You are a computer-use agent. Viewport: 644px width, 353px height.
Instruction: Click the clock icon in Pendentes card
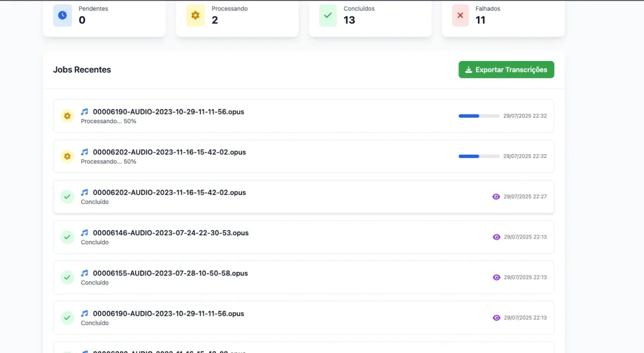click(62, 15)
